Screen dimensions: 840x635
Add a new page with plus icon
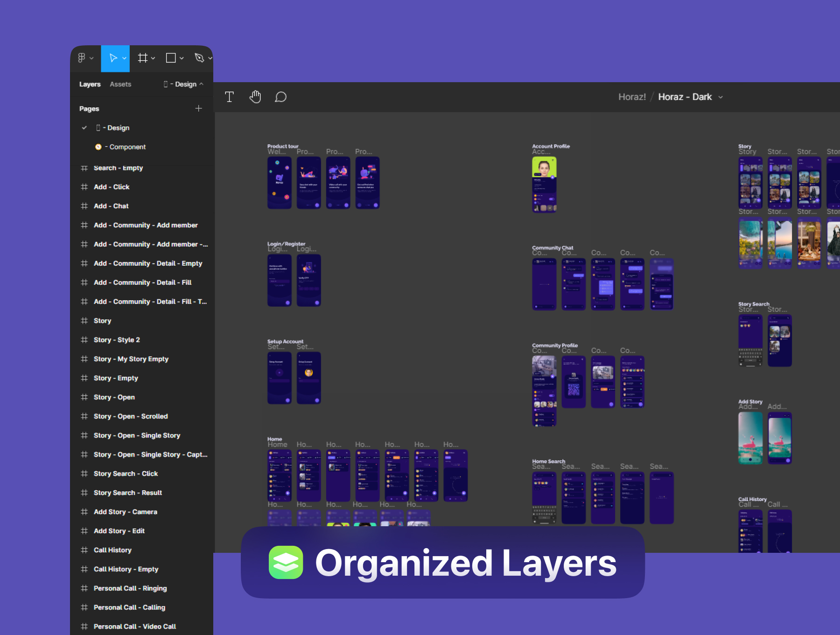[198, 108]
